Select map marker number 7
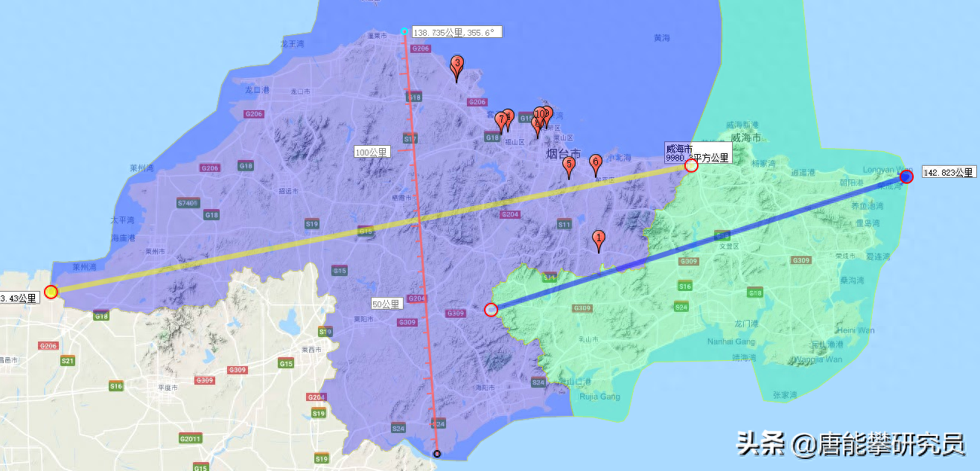Screen dimensions: 980x471 click(x=500, y=121)
